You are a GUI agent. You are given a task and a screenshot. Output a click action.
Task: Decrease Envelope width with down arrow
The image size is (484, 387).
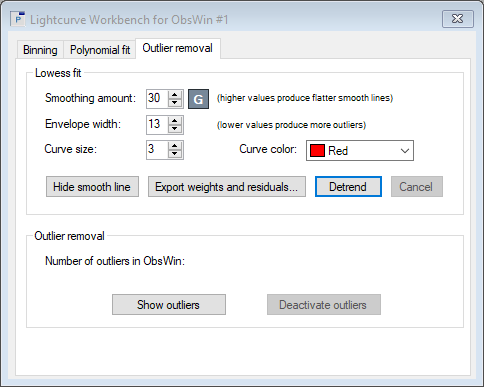coord(175,129)
